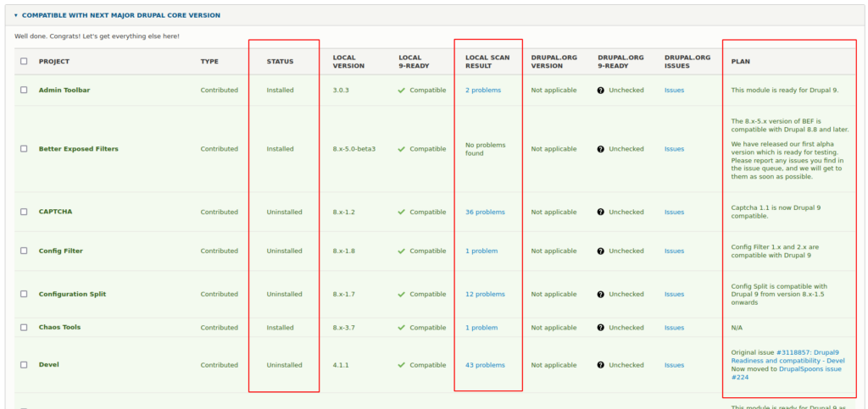Open CAPTCHA's 36 problems scan result
This screenshot has width=868, height=409.
click(485, 212)
